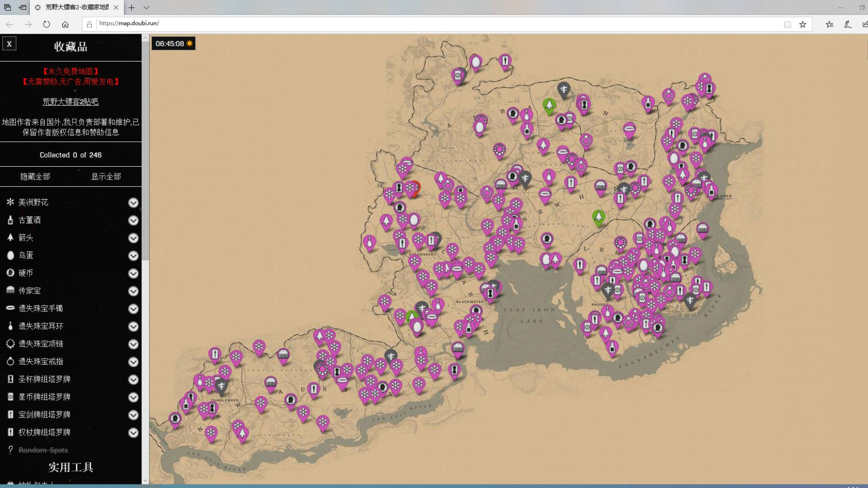Click the tab preview icon in title bar
The height and width of the screenshot is (488, 868).
[7, 7]
